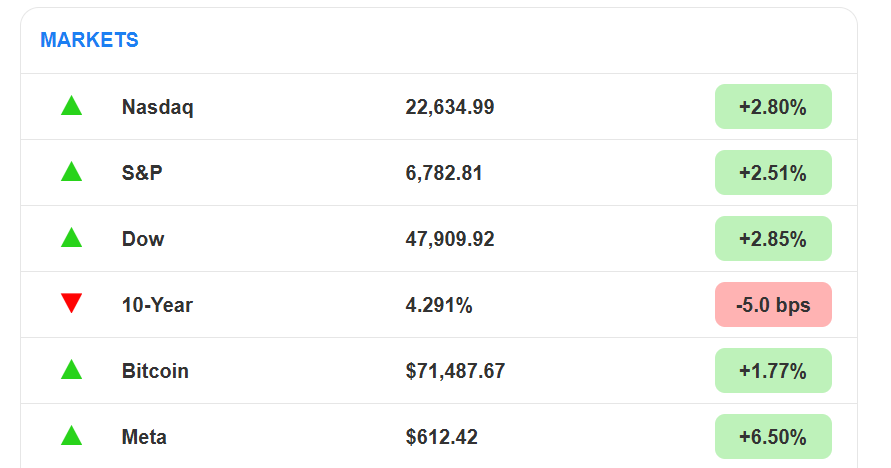Click the green up triangle next to Meta
The image size is (891, 468).
(71, 436)
